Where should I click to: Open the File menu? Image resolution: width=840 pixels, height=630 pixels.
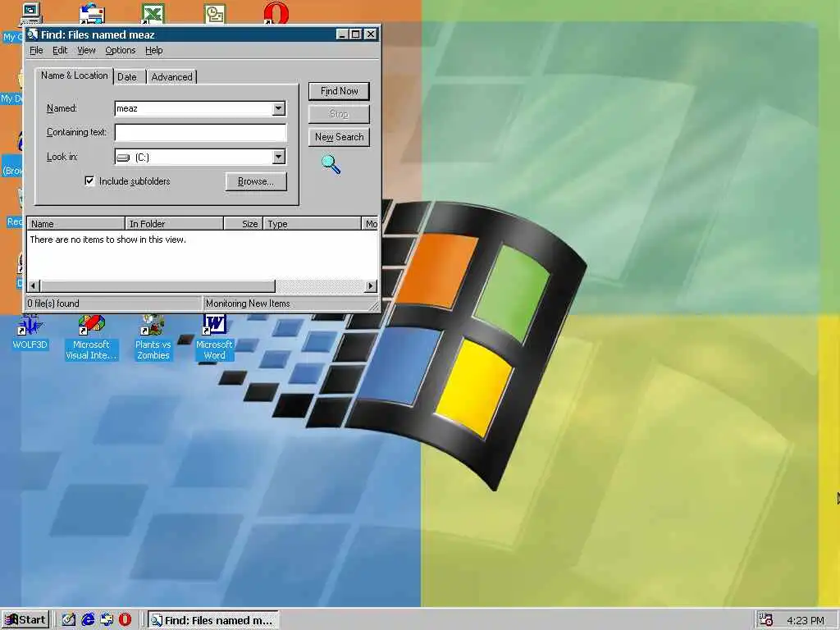[x=36, y=50]
